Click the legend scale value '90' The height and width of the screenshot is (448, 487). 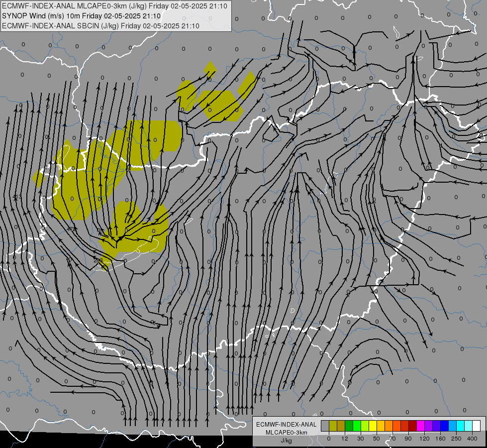pyautogui.click(x=408, y=439)
